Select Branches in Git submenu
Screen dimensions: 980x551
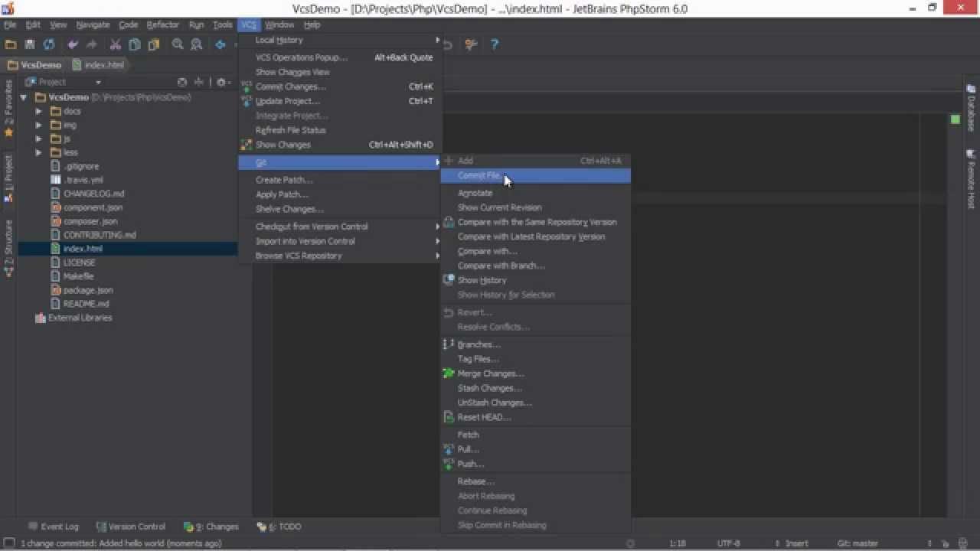535,344
